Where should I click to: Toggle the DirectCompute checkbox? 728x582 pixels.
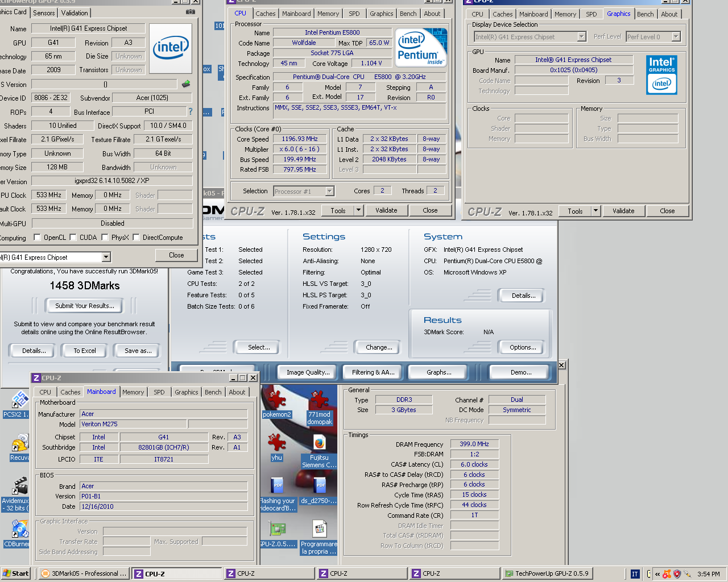point(136,238)
